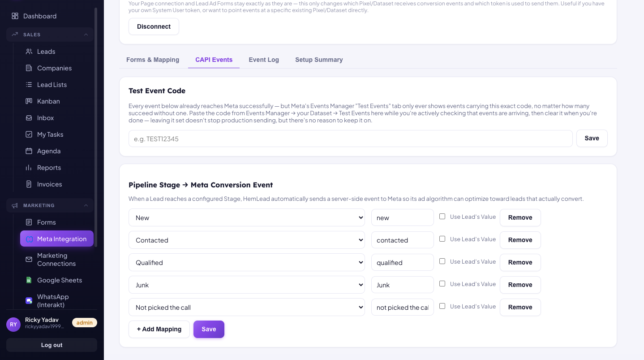This screenshot has height=360, width=644.
Task: Open the Dashboard grid icon
Action: (15, 16)
